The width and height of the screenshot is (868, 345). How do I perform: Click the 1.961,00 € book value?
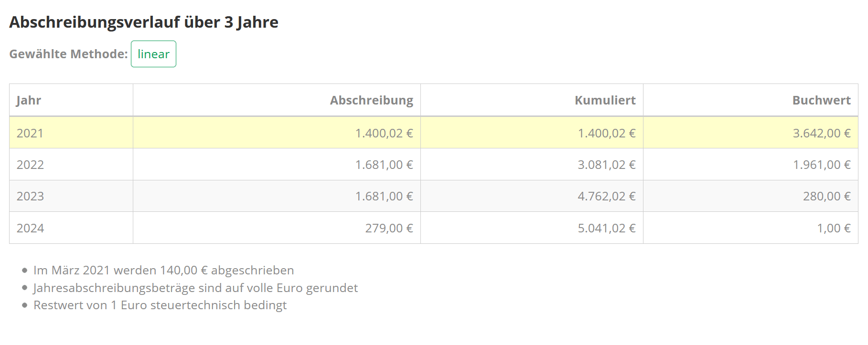[821, 165]
